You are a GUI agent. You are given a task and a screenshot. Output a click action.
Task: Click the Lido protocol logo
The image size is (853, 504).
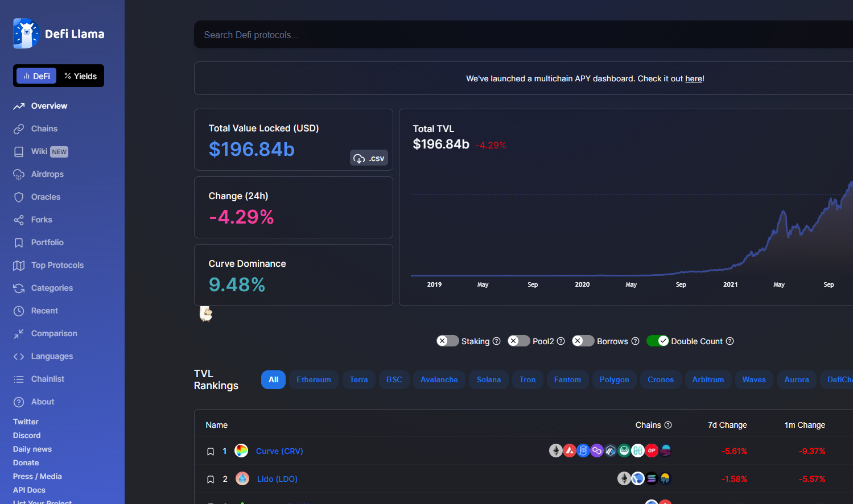242,478
